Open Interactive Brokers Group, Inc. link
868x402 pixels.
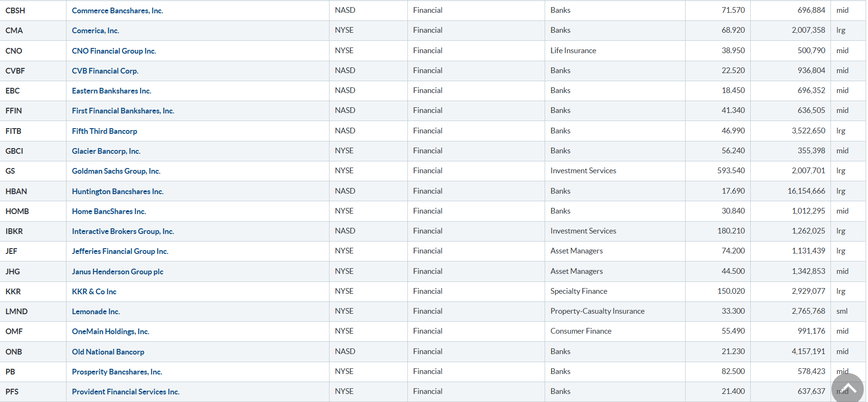[123, 231]
